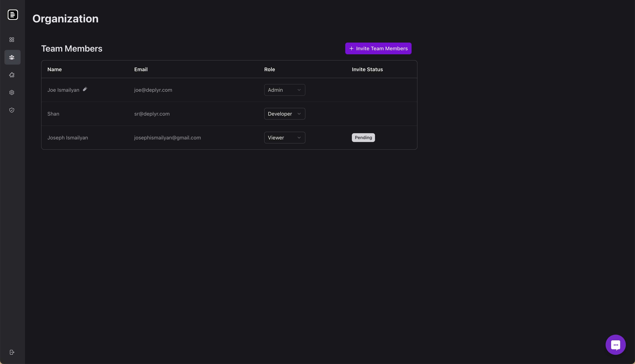This screenshot has width=635, height=364.
Task: Click the Name column header
Action: point(55,70)
